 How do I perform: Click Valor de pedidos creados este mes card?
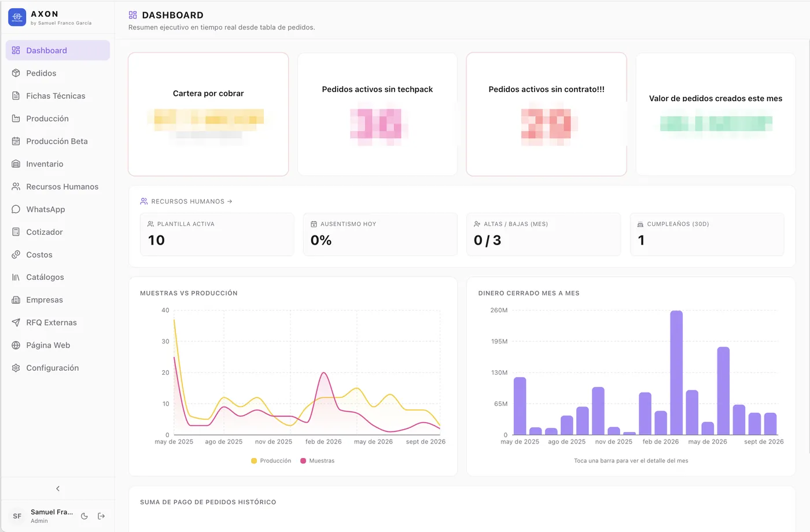716,114
